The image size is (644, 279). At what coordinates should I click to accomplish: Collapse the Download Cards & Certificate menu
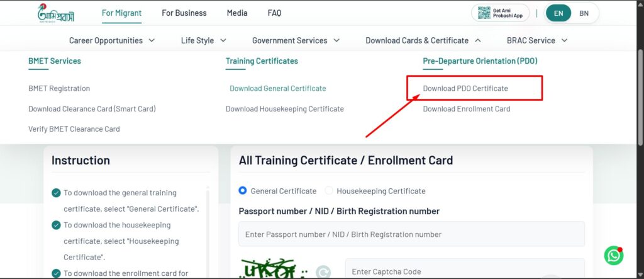tap(423, 40)
